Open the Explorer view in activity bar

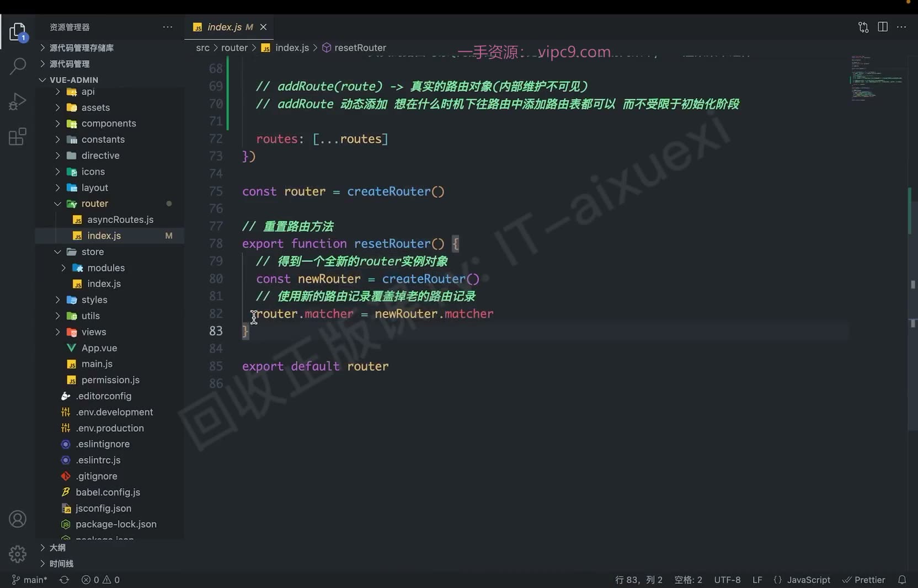[x=18, y=32]
